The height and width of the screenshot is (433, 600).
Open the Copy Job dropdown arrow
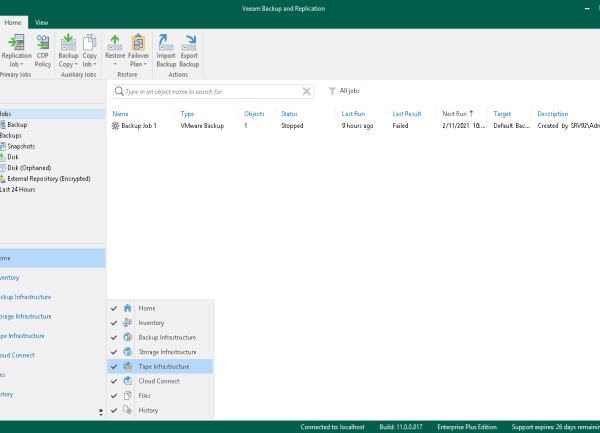coord(95,64)
